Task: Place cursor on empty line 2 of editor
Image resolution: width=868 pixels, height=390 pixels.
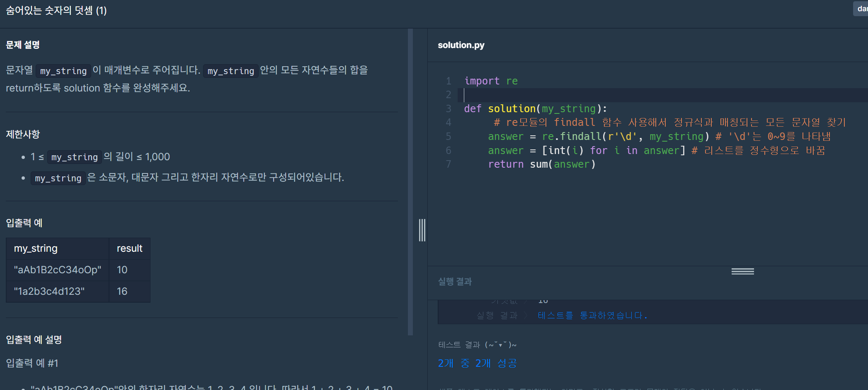Action: 663,95
